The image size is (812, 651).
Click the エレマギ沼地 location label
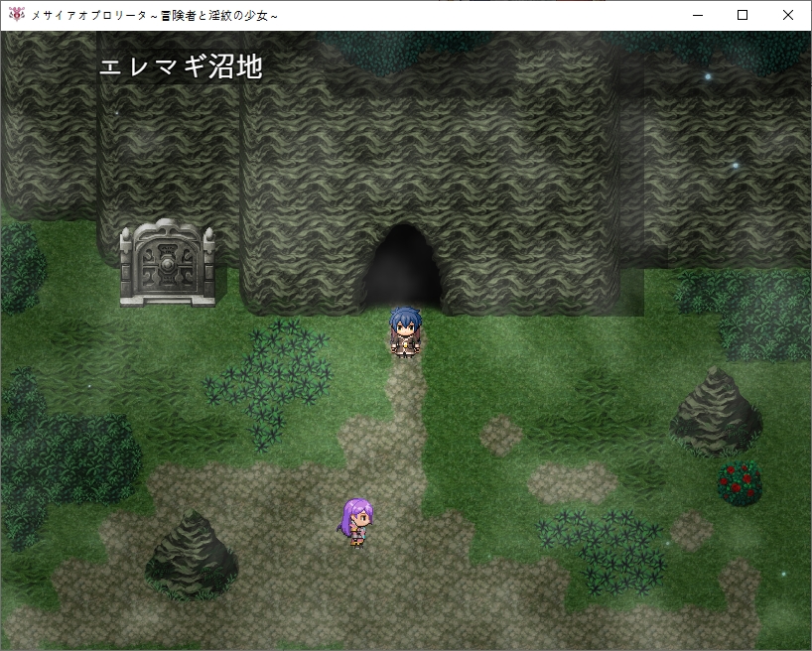pos(181,67)
